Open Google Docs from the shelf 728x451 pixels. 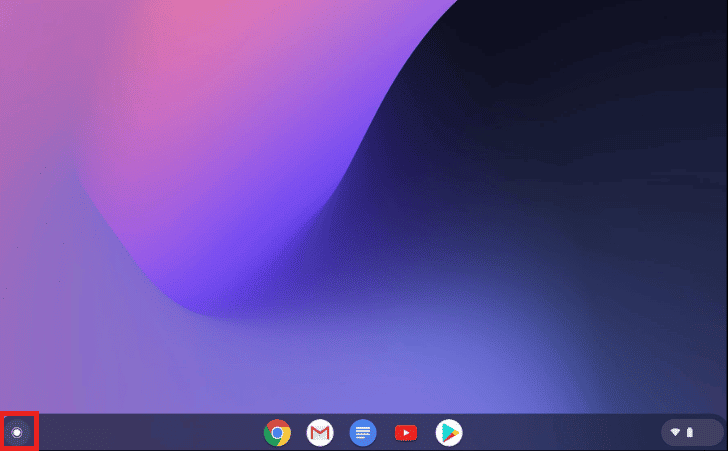coord(363,432)
